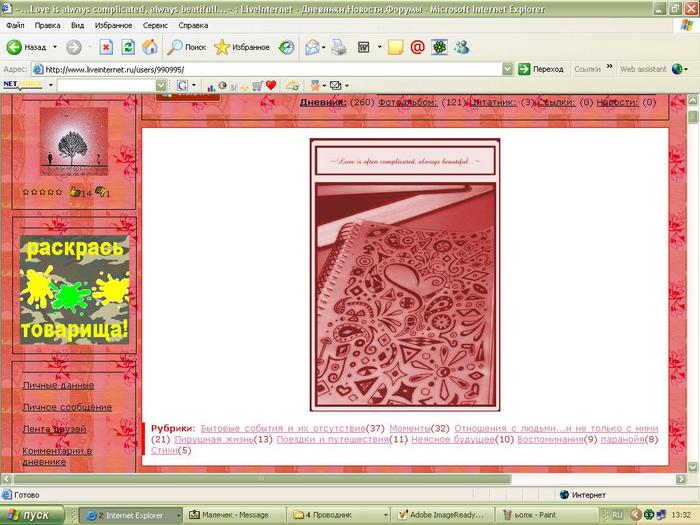Click the NetGuide envelope mail icon
Screen dimensions: 700x525
click(x=336, y=85)
